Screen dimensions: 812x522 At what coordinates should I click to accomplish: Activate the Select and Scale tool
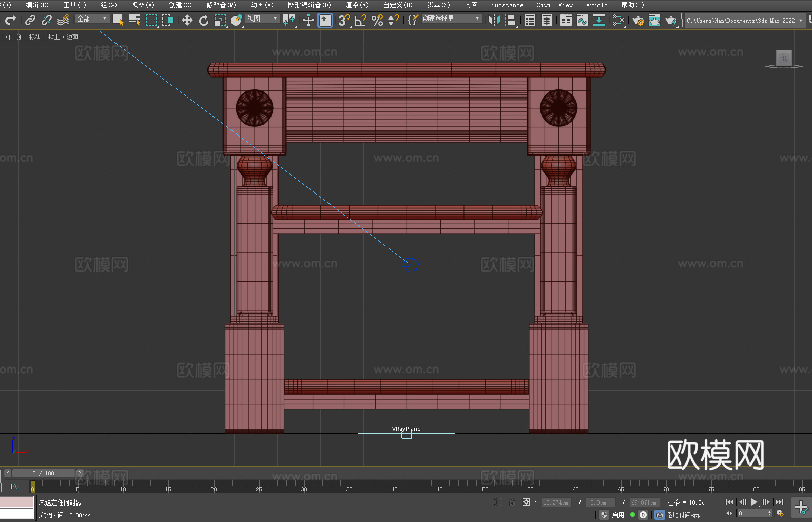click(x=220, y=20)
